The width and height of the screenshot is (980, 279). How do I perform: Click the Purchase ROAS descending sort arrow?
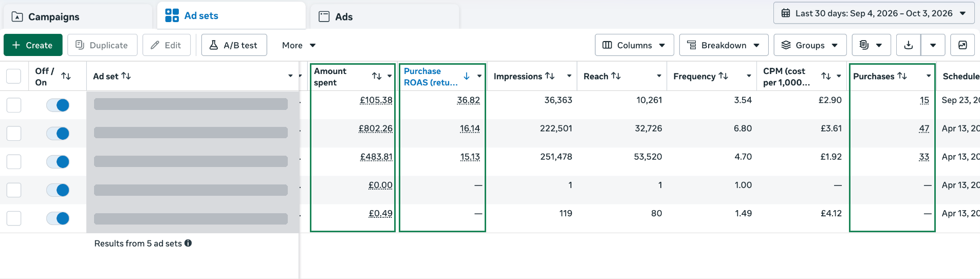pos(467,76)
